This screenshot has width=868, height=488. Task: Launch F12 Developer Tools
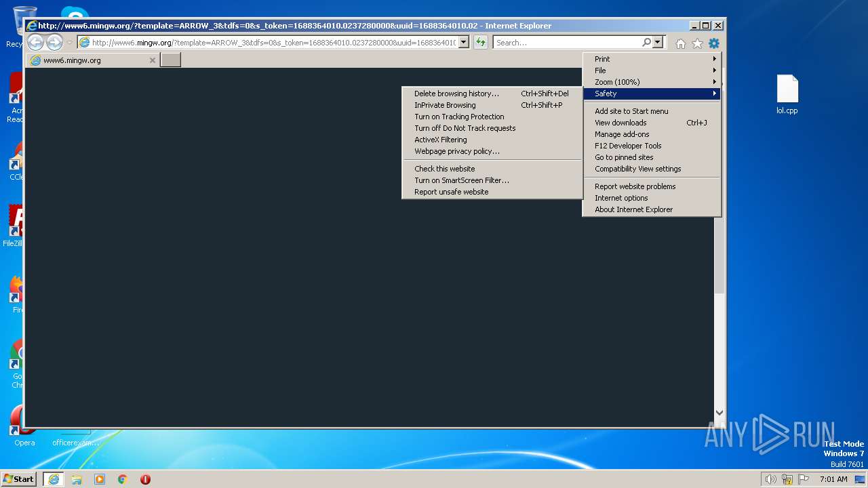point(652,146)
